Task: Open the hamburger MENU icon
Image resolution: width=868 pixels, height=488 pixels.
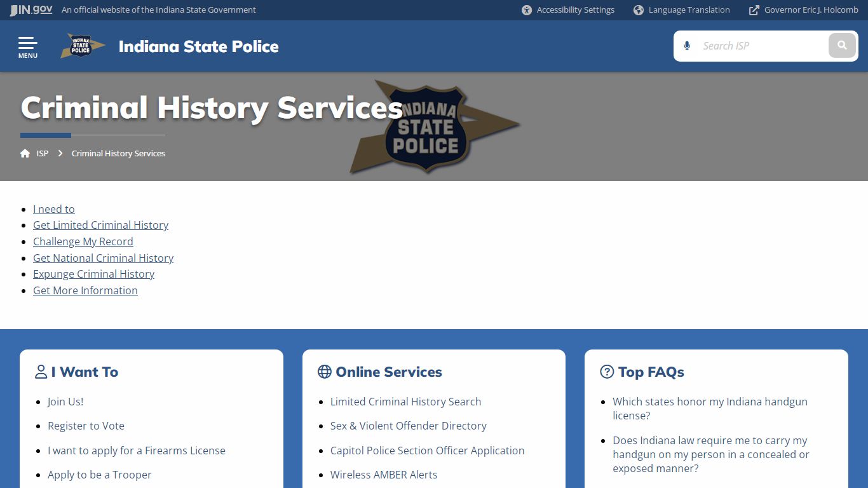Action: click(x=27, y=47)
